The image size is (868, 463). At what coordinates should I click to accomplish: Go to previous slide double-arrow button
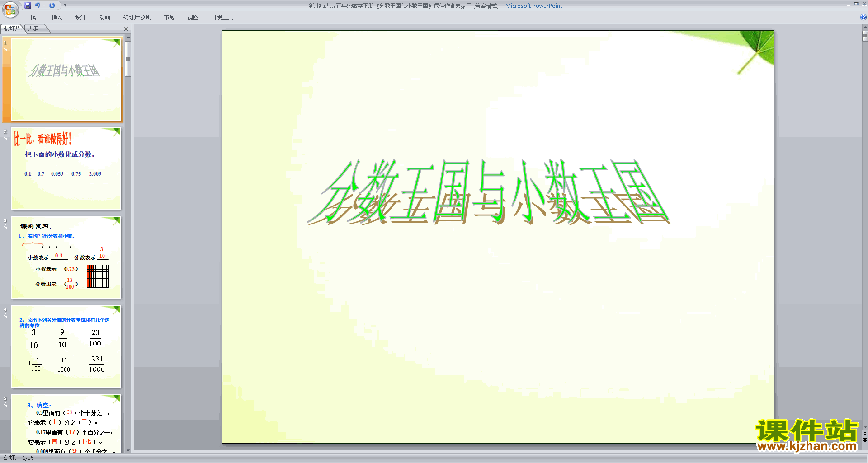(x=865, y=434)
